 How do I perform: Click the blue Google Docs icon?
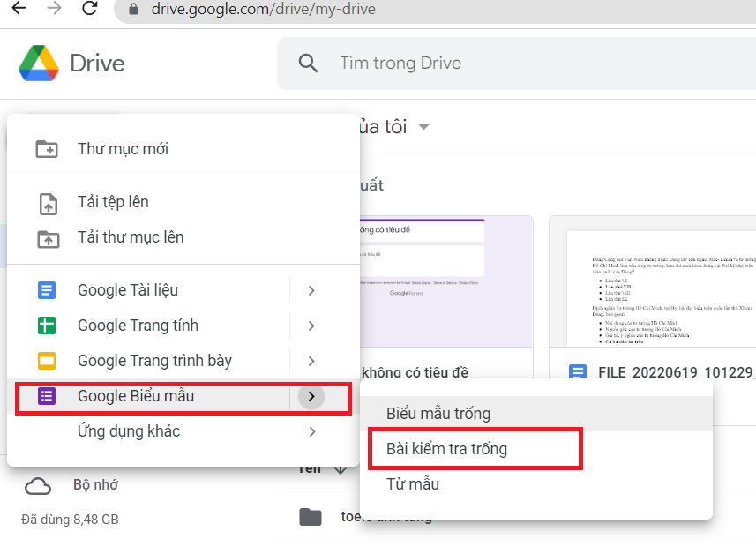click(47, 290)
